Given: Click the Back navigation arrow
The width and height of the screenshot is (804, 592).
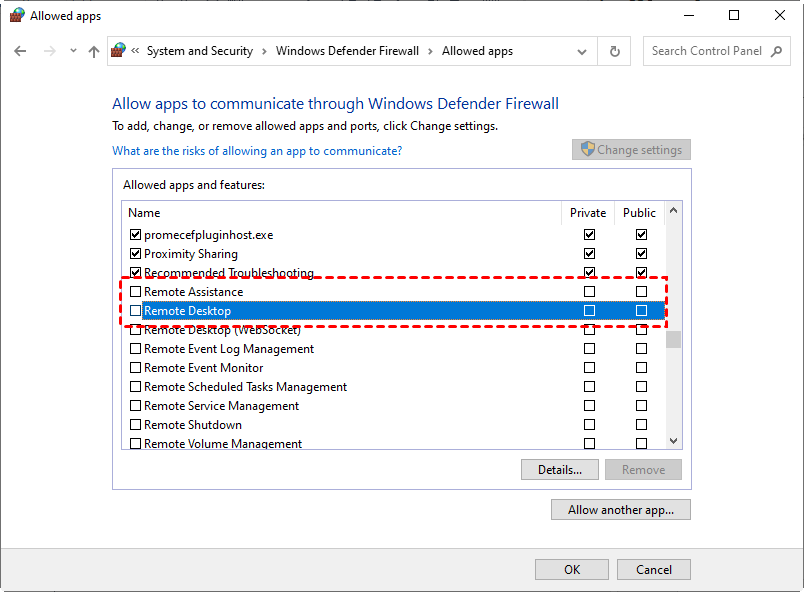Looking at the screenshot, I should click(x=20, y=51).
